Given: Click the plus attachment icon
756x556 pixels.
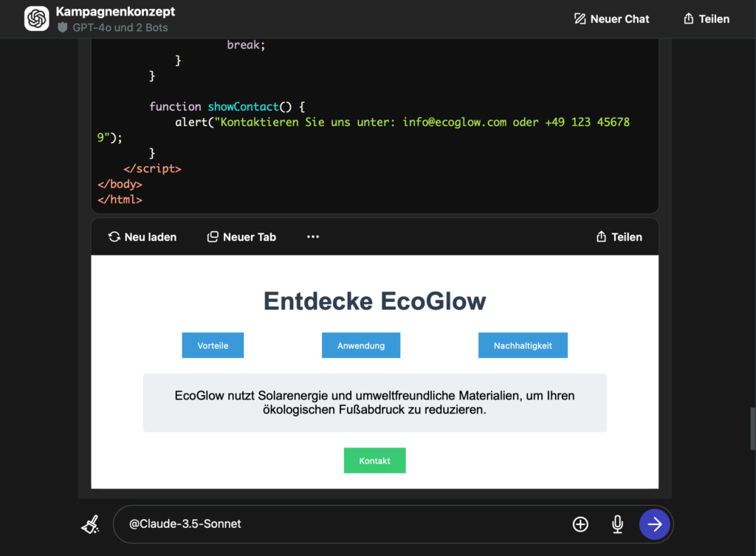Looking at the screenshot, I should pos(580,524).
